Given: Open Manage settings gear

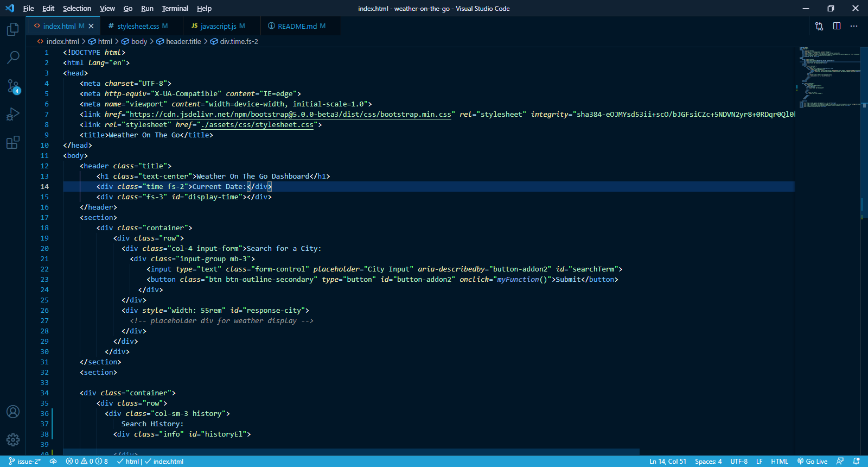Looking at the screenshot, I should point(13,440).
